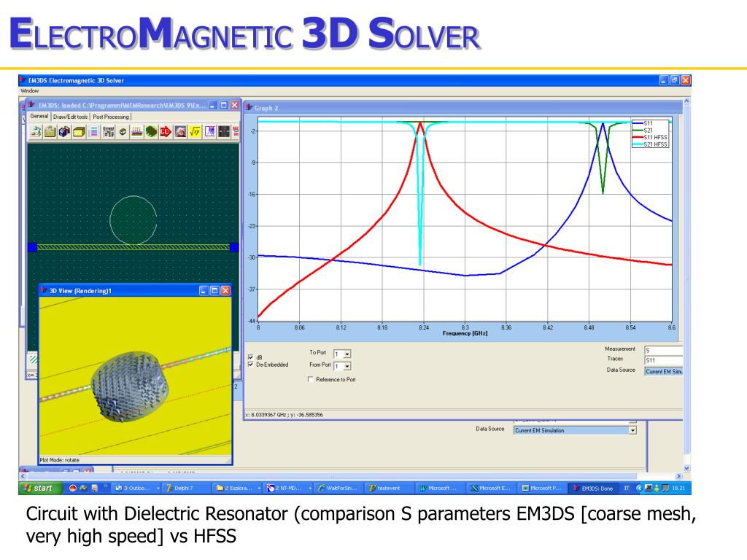Click the new project icon in the General toolbar
The width and height of the screenshot is (747, 560).
[x=35, y=132]
